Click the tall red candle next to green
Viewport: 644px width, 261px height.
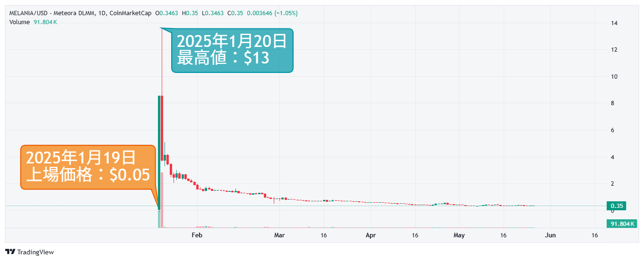pos(162,128)
